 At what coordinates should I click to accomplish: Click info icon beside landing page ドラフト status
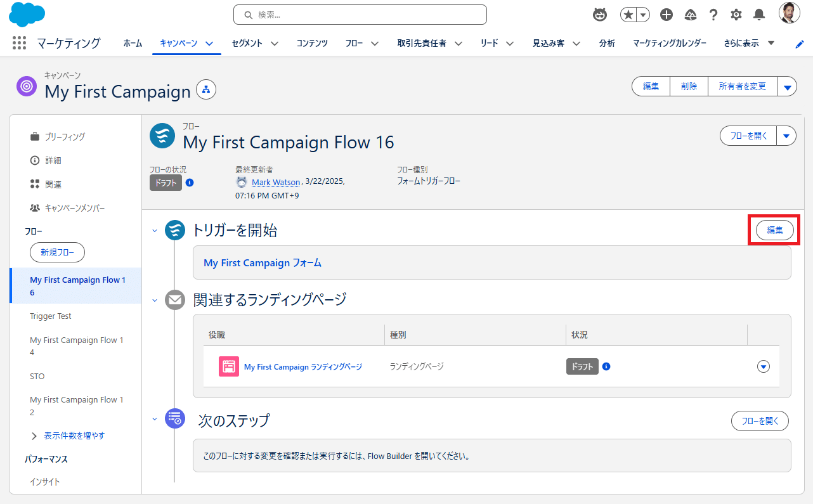606,366
